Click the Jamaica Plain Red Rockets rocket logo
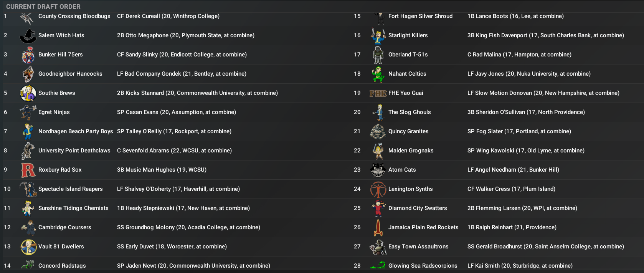The height and width of the screenshot is (273, 644). coord(378,228)
